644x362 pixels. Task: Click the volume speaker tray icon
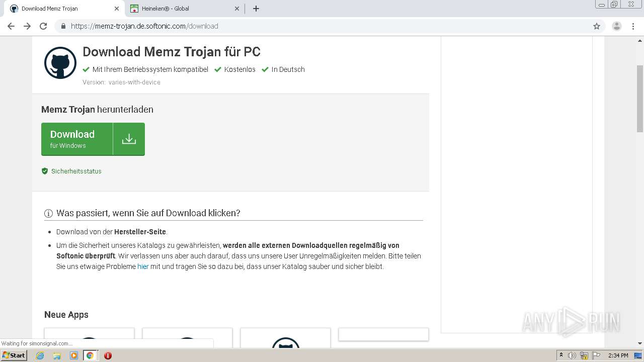(x=572, y=355)
